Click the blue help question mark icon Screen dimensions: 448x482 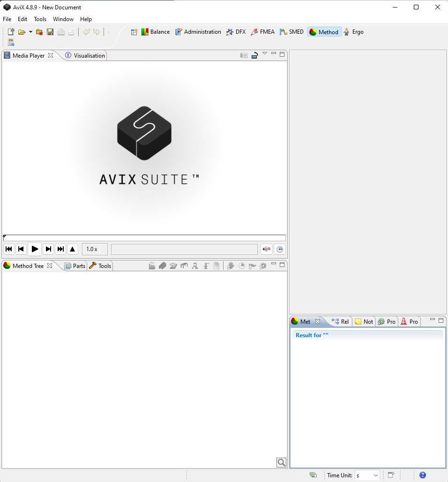423,475
